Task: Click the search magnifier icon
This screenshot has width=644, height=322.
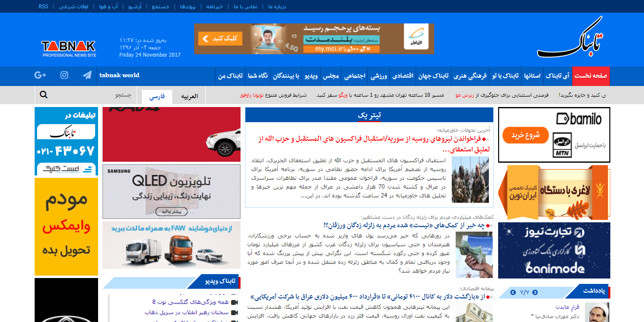Action: [44, 95]
